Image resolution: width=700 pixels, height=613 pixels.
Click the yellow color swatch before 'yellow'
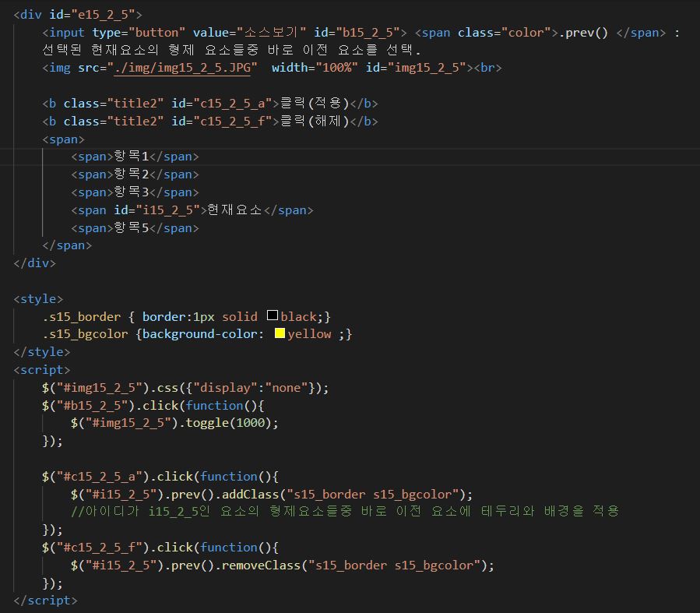[280, 333]
